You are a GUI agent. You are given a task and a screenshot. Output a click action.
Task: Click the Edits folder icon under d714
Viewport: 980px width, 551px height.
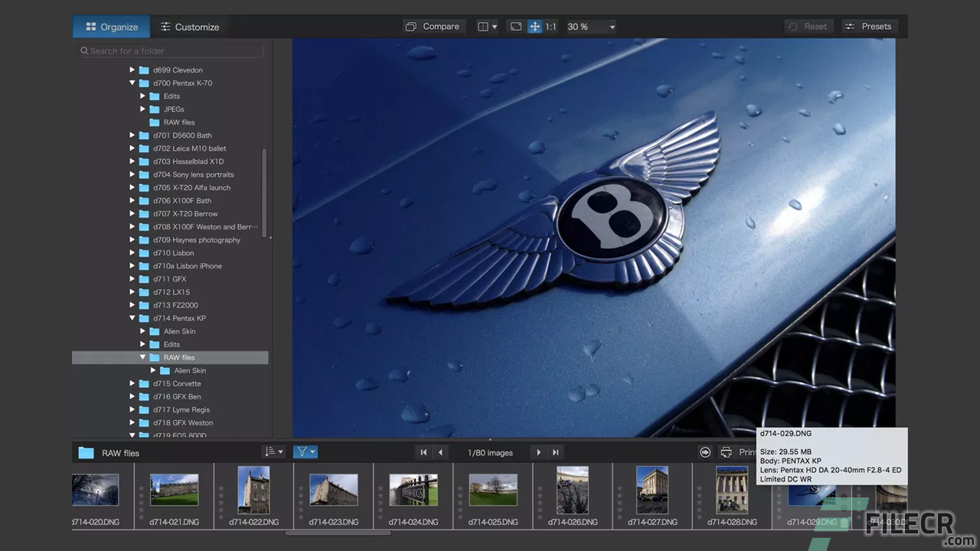click(154, 344)
